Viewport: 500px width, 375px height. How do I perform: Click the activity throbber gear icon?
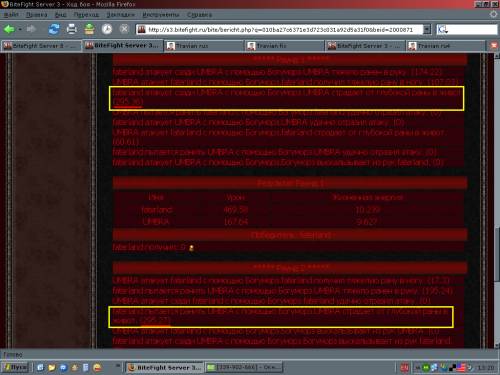coord(493,14)
